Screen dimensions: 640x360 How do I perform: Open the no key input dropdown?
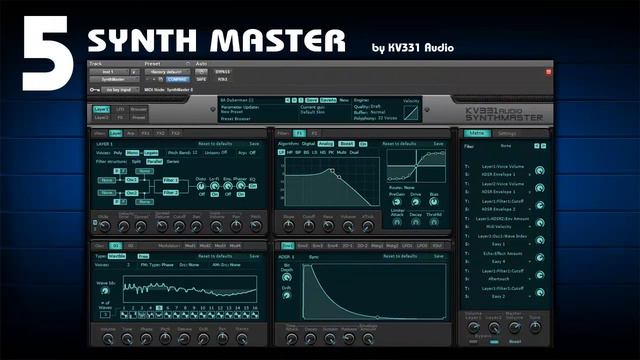120,89
